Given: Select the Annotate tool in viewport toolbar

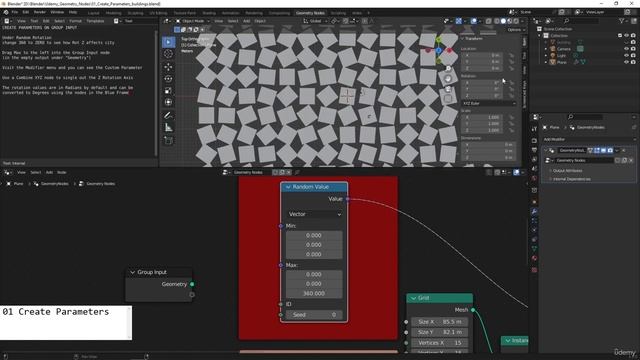Looking at the screenshot, I should (168, 116).
